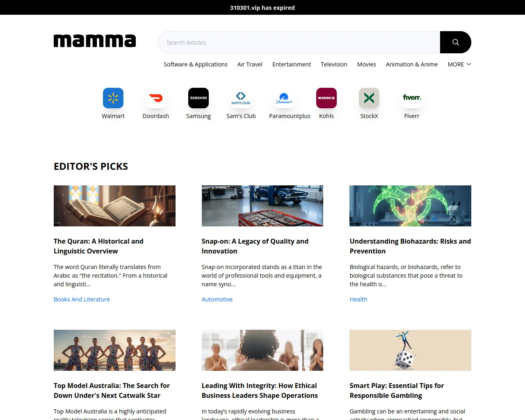Select the StockX icon

(369, 98)
